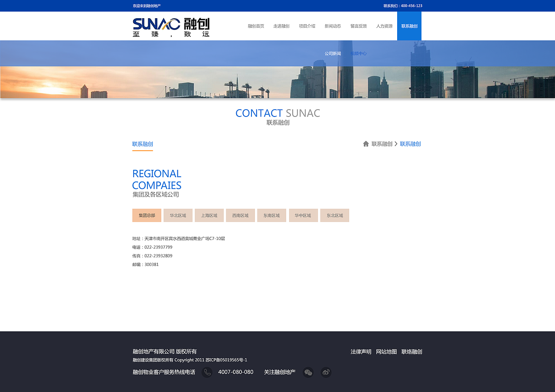Click the address line 天津市南开区
The width and height of the screenshot is (555, 392).
click(179, 239)
